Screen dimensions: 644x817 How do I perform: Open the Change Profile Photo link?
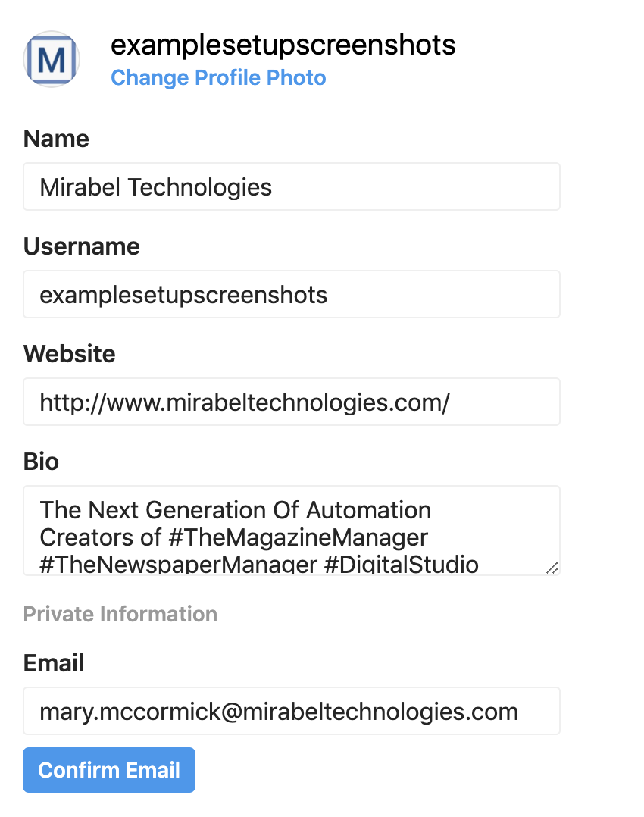click(x=218, y=77)
